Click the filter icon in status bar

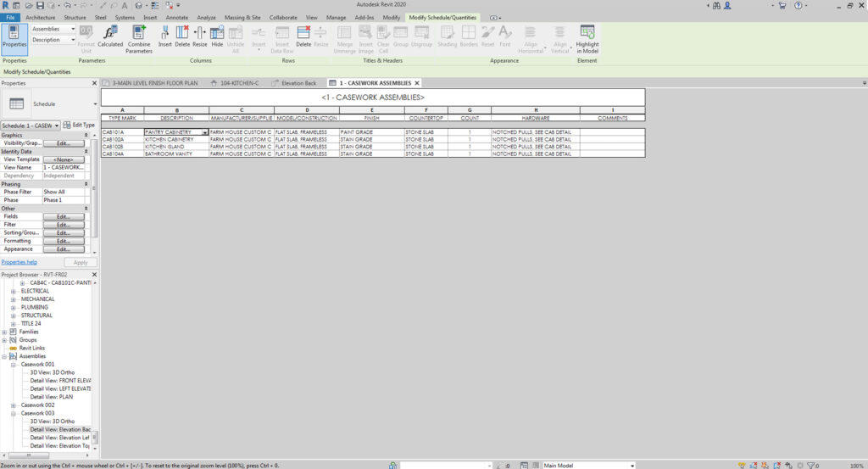(811, 466)
